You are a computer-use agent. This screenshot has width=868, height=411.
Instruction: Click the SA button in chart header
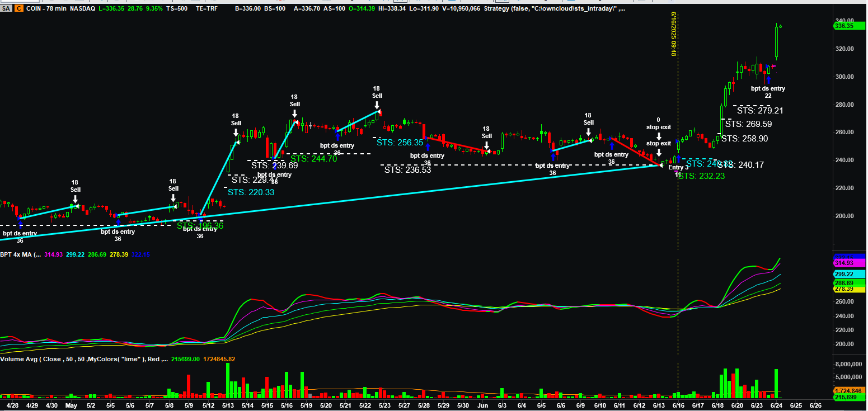(x=6, y=9)
